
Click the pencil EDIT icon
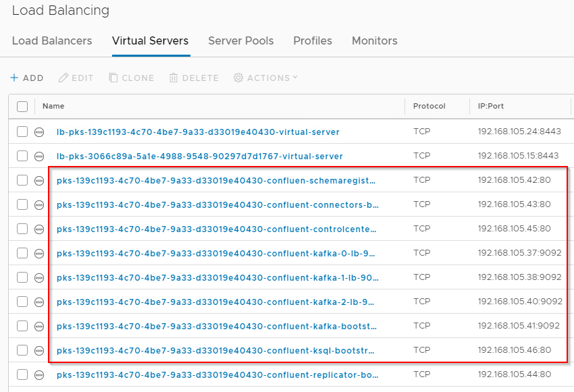tap(63, 78)
